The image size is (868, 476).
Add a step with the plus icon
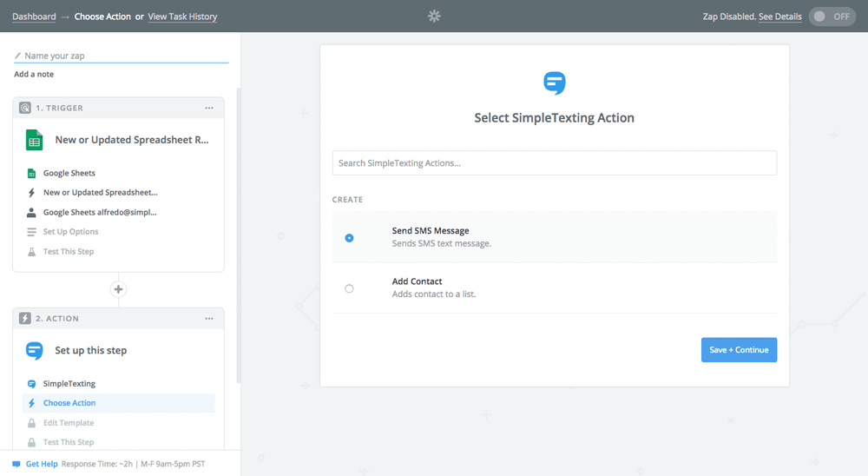tap(118, 289)
